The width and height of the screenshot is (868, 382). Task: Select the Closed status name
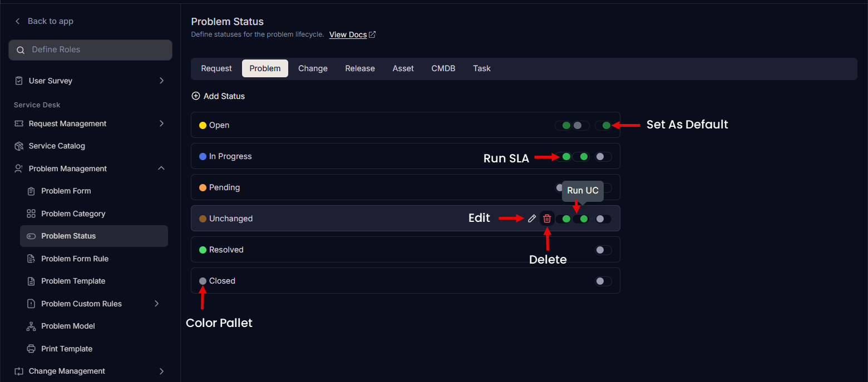pyautogui.click(x=222, y=281)
